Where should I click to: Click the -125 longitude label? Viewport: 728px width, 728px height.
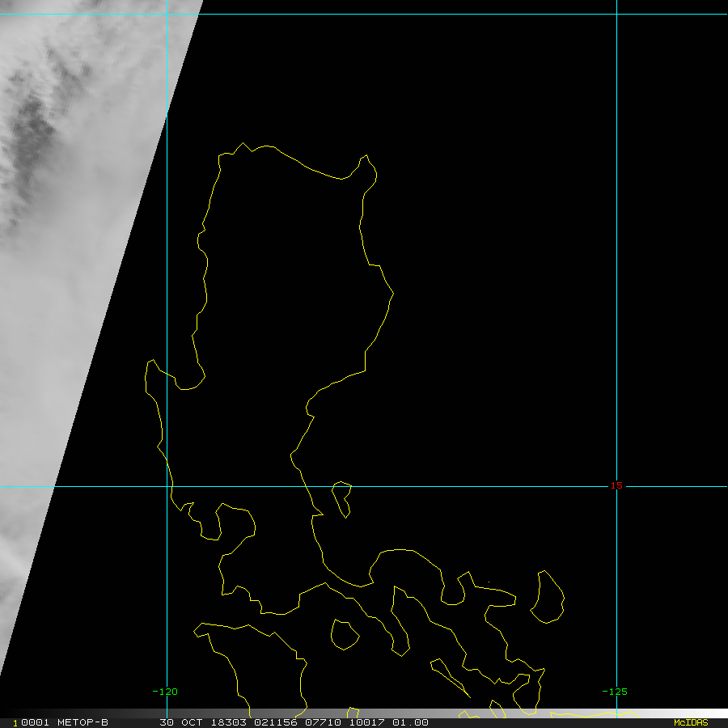point(615,692)
